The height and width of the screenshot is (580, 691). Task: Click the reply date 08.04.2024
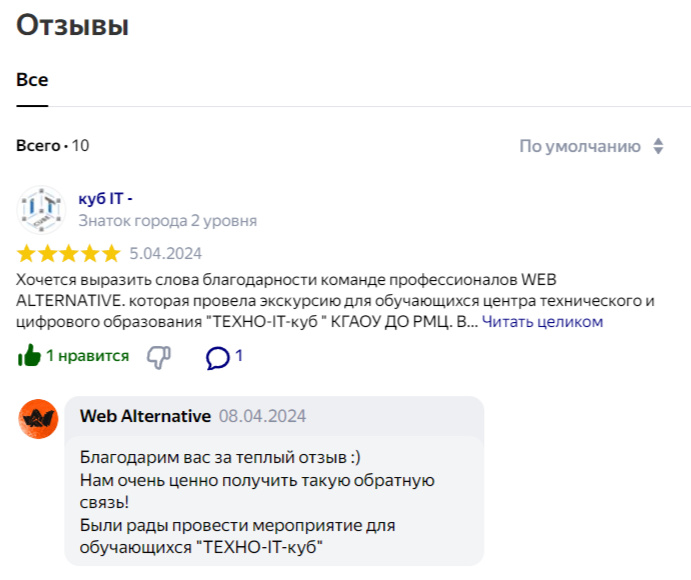click(263, 416)
